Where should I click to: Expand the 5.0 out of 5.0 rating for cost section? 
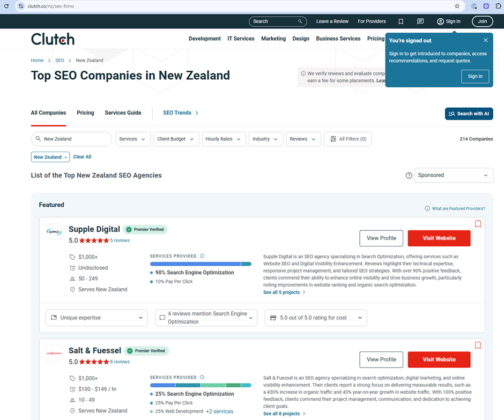click(316, 318)
